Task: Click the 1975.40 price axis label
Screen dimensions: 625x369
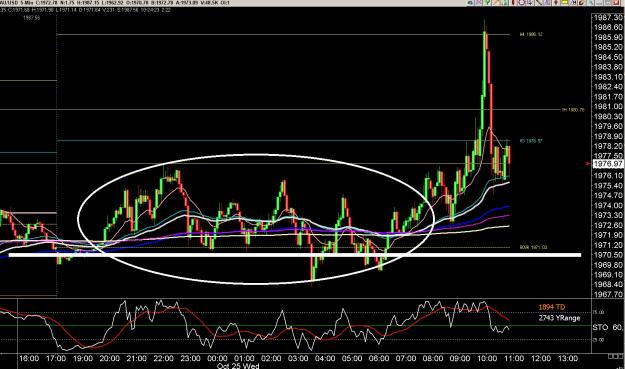Action: [608, 186]
